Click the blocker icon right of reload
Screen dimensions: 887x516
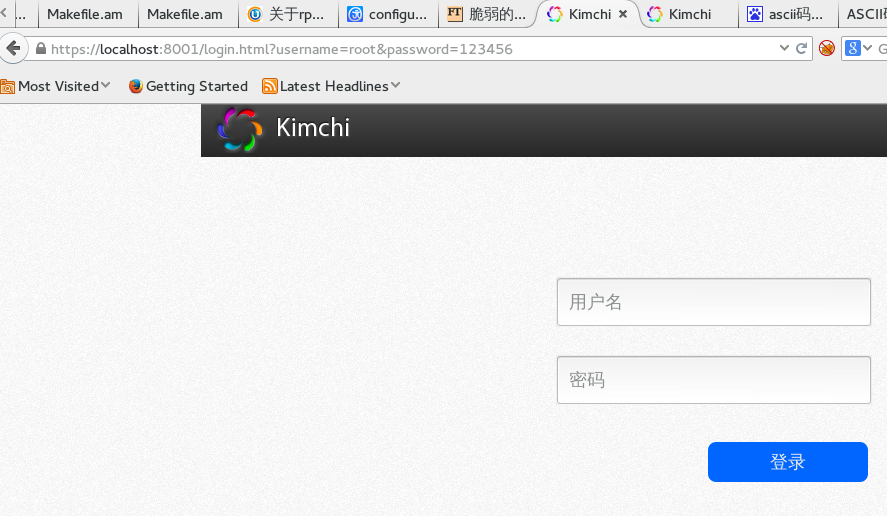[x=827, y=48]
